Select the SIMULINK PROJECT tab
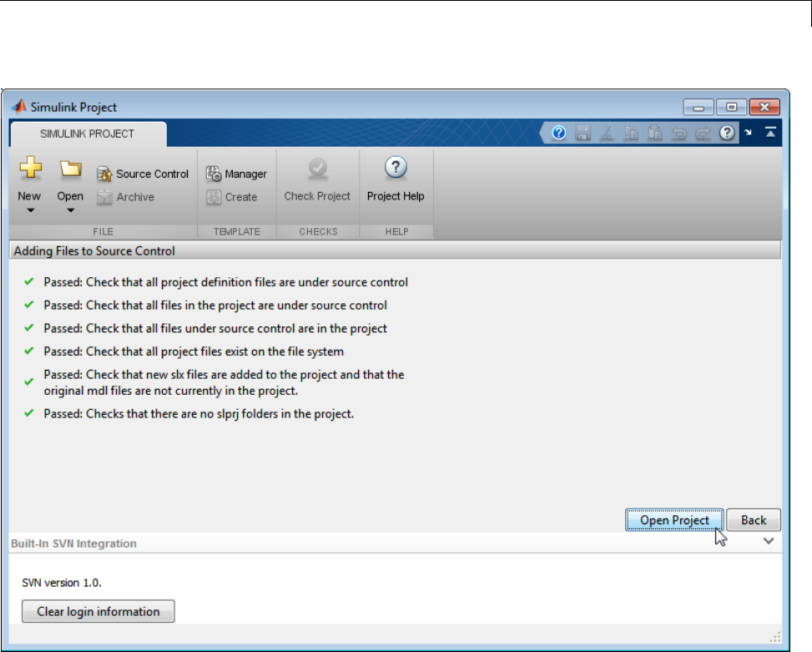The image size is (812, 652). (88, 134)
